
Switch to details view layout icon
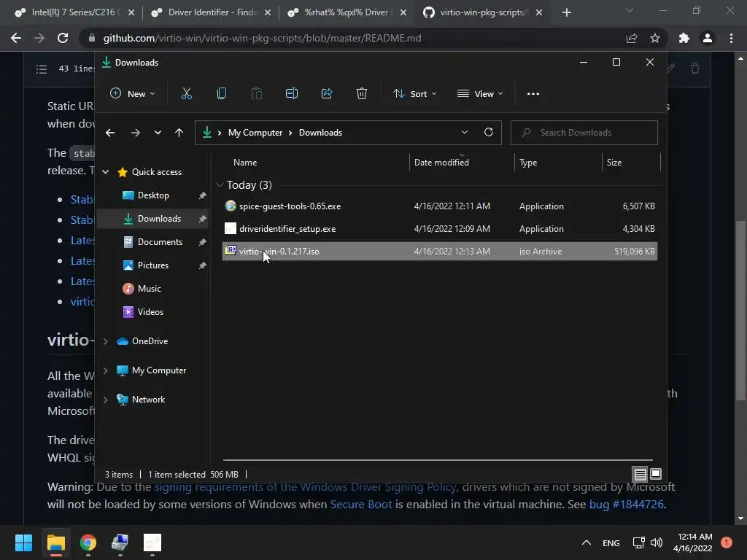click(640, 474)
